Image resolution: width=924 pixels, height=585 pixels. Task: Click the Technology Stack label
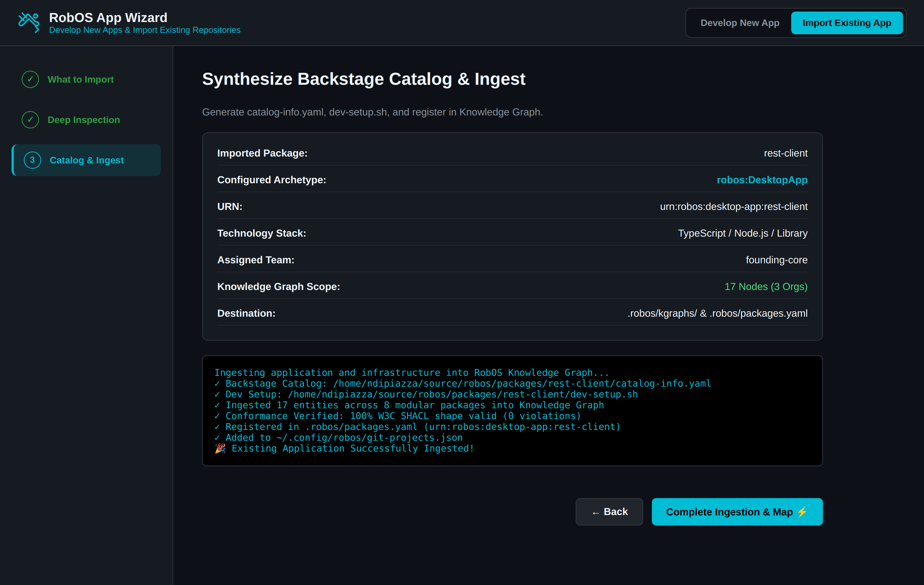pos(262,233)
